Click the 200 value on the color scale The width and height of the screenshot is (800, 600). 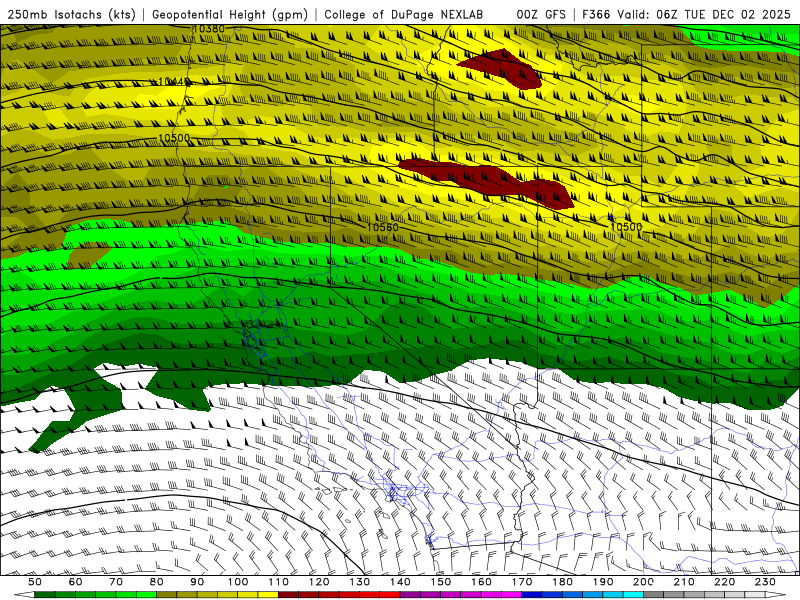[644, 582]
